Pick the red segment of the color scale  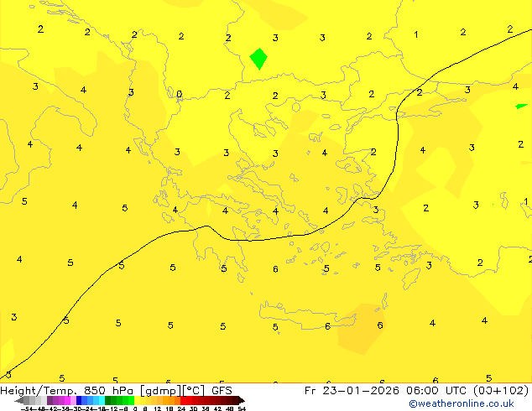pos(190,401)
